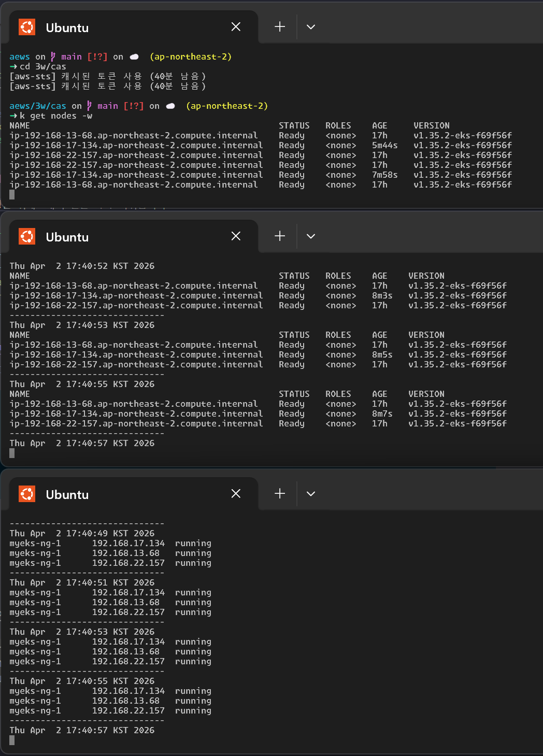The height and width of the screenshot is (756, 543).
Task: Click the cursor below 17:40:57 in the myeks-ng-1 terminal
Action: click(12, 740)
